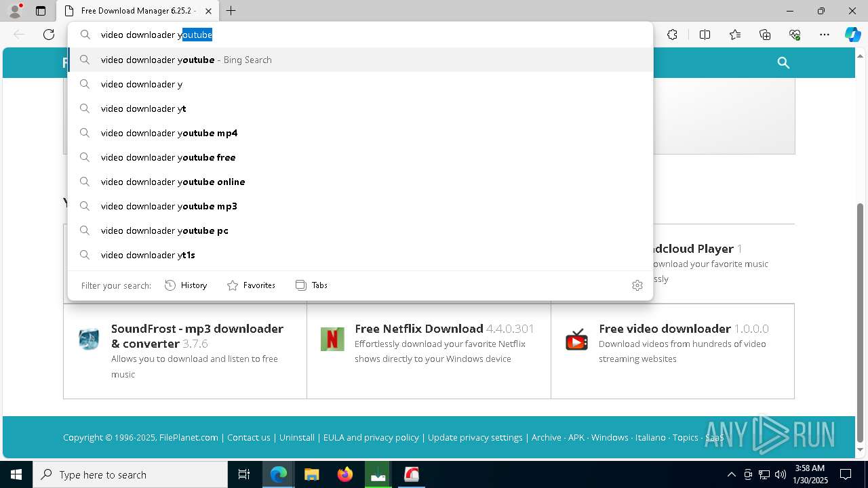This screenshot has height=488, width=868.
Task: Open Settings and more ellipsis menu
Action: pyautogui.click(x=825, y=35)
